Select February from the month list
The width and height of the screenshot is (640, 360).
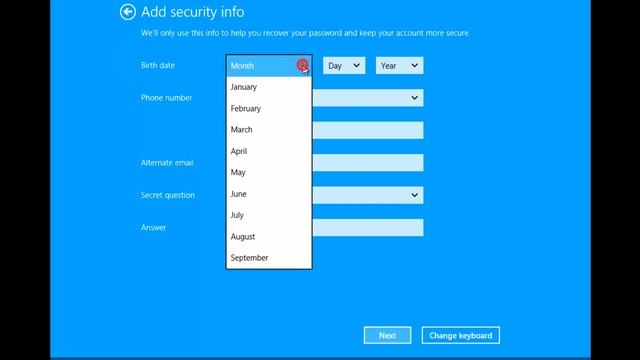269,109
